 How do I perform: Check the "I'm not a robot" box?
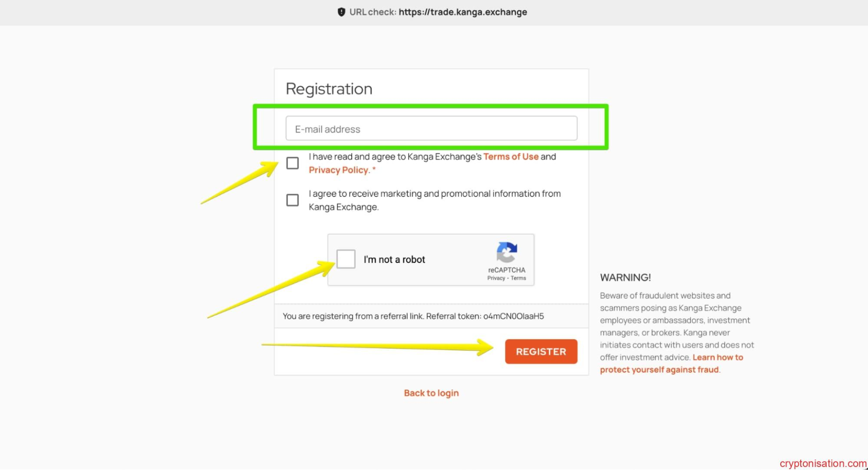click(346, 259)
